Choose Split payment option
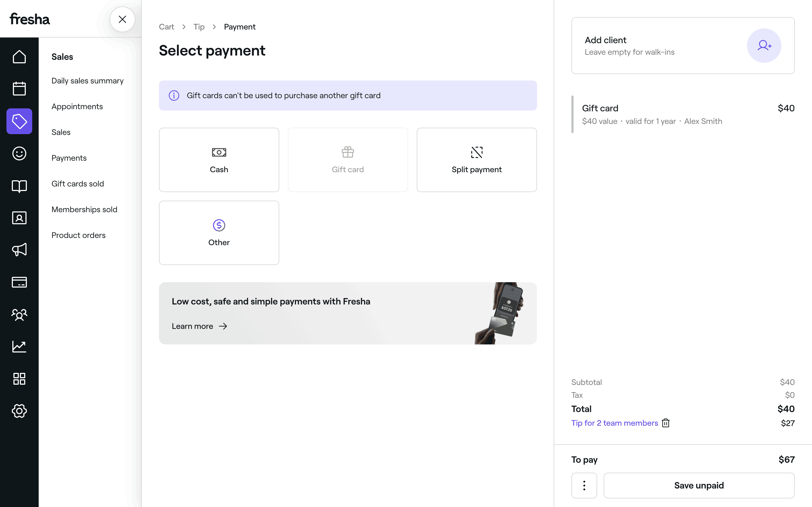The width and height of the screenshot is (812, 507). tap(476, 160)
